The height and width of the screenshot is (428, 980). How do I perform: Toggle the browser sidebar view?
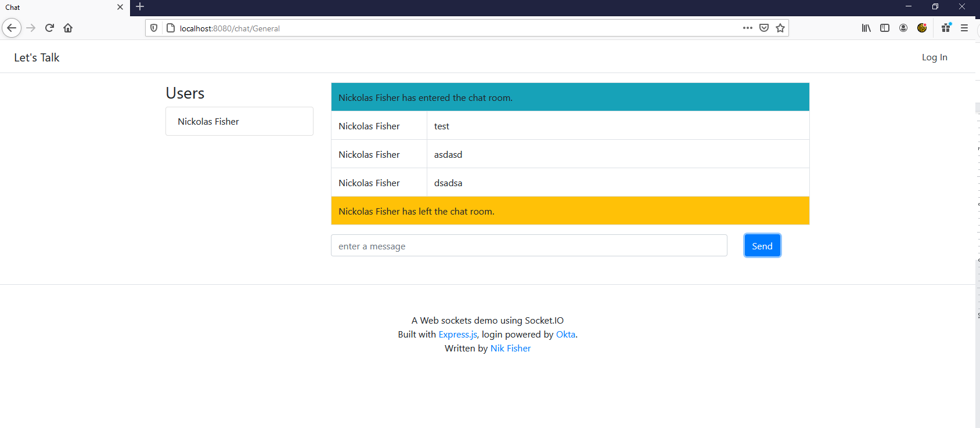pos(885,28)
